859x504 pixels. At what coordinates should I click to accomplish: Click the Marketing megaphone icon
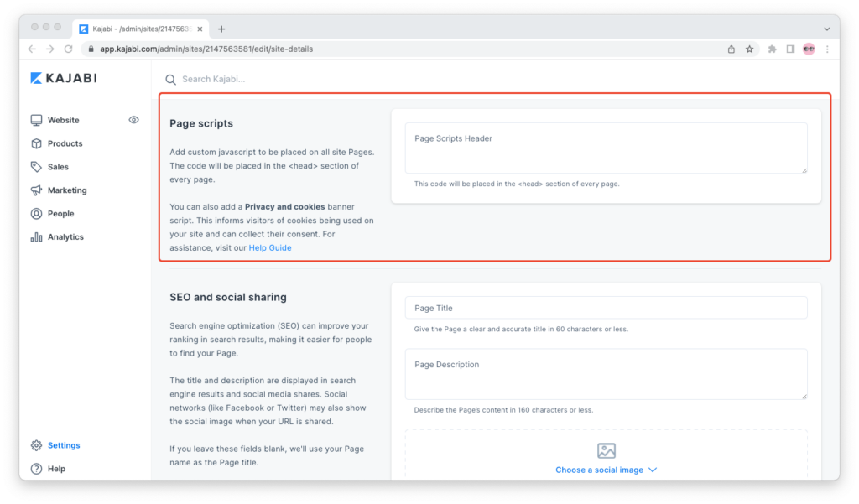click(36, 190)
